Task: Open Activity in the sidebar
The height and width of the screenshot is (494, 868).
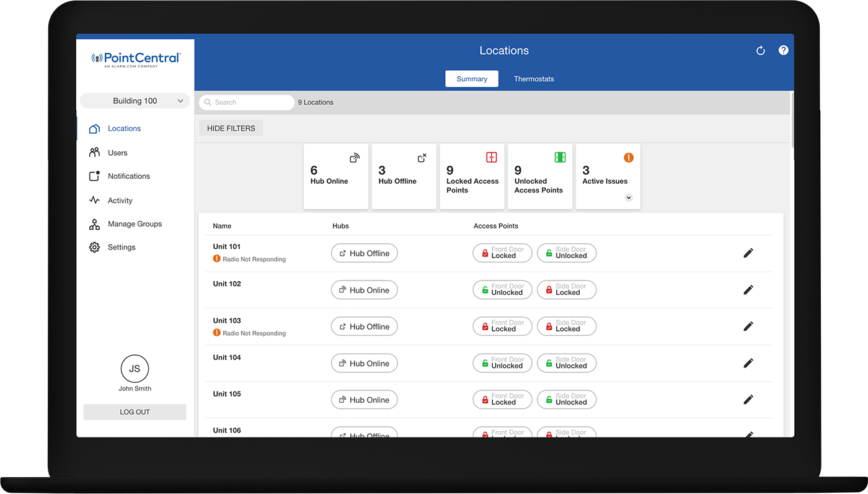Action: [135, 200]
